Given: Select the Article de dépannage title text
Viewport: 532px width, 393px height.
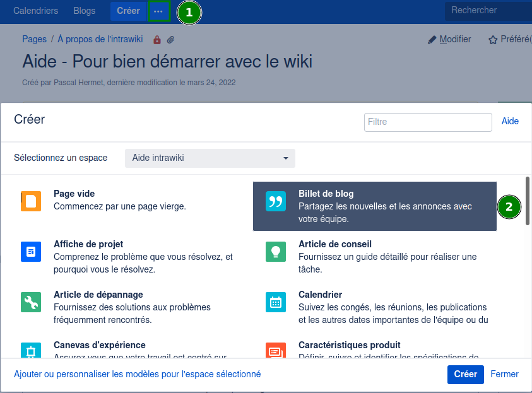Looking at the screenshot, I should point(98,295).
